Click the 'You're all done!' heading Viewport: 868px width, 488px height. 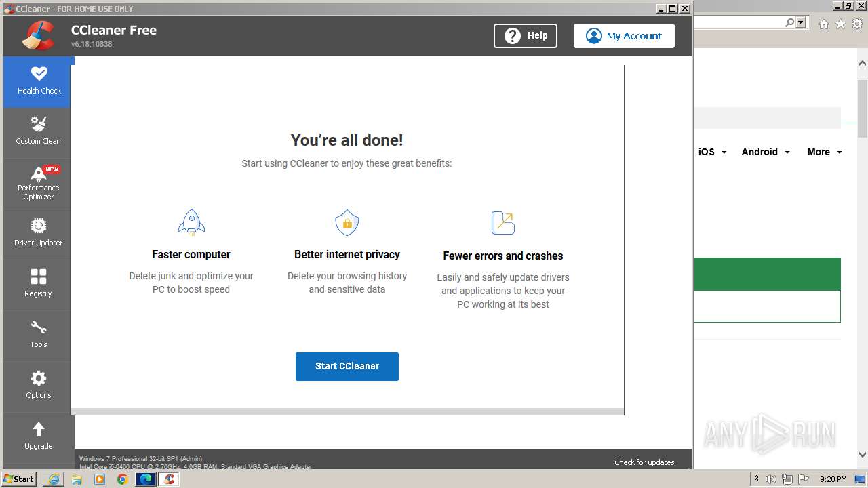(x=347, y=140)
